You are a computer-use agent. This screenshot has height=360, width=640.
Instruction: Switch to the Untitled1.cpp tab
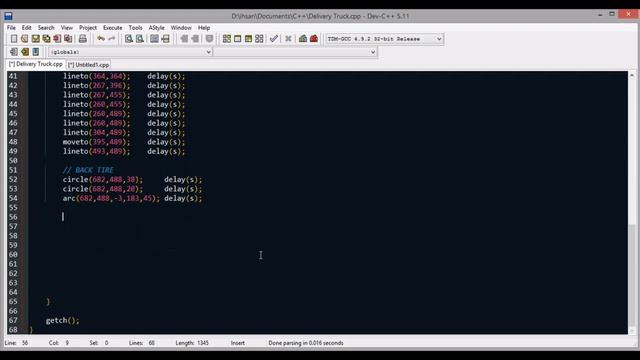click(x=89, y=65)
